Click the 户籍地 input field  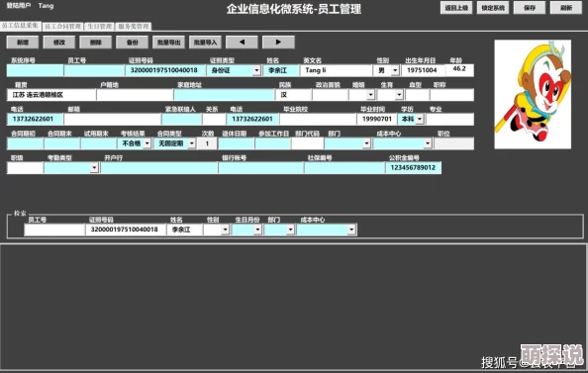(135, 95)
